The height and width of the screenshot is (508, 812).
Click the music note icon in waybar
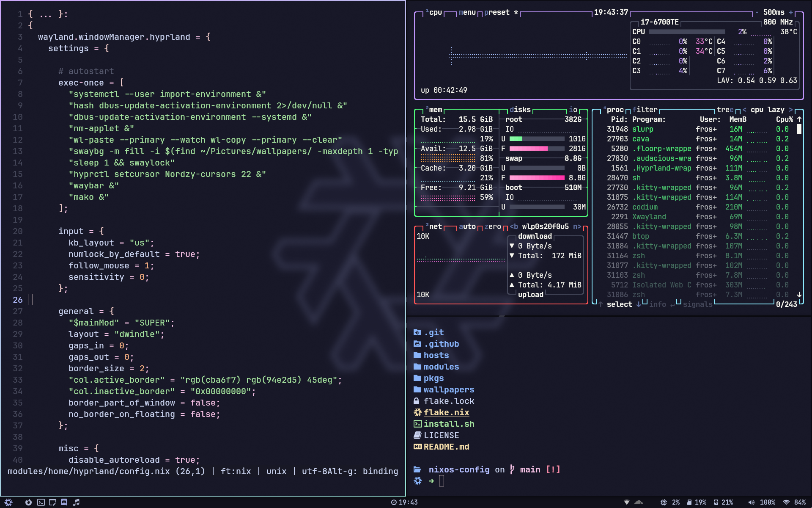click(76, 502)
